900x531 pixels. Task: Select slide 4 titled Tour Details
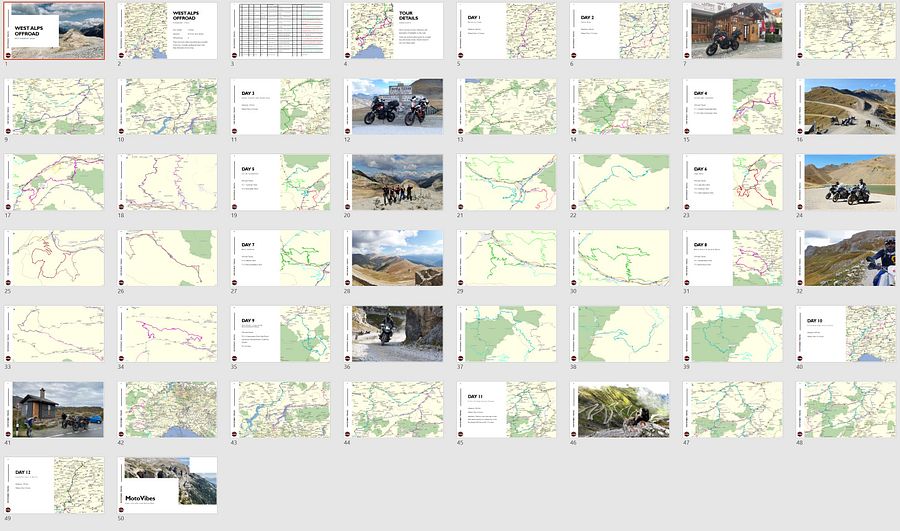(394, 31)
